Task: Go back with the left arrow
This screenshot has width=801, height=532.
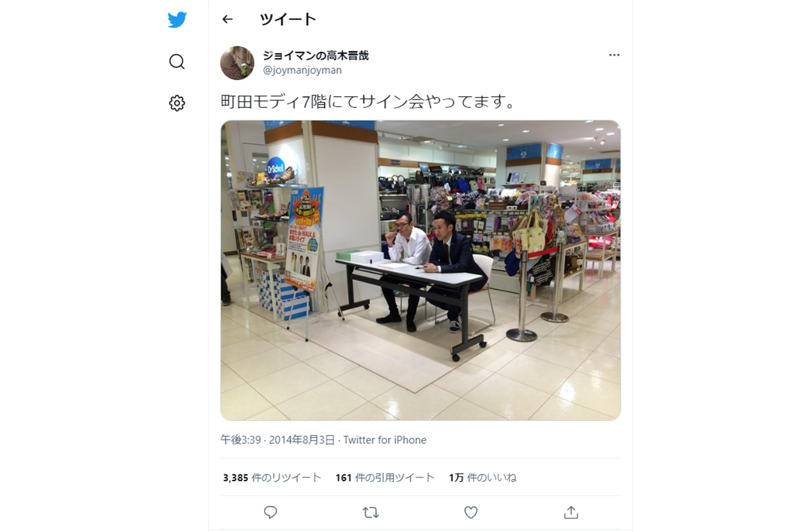Action: click(227, 19)
